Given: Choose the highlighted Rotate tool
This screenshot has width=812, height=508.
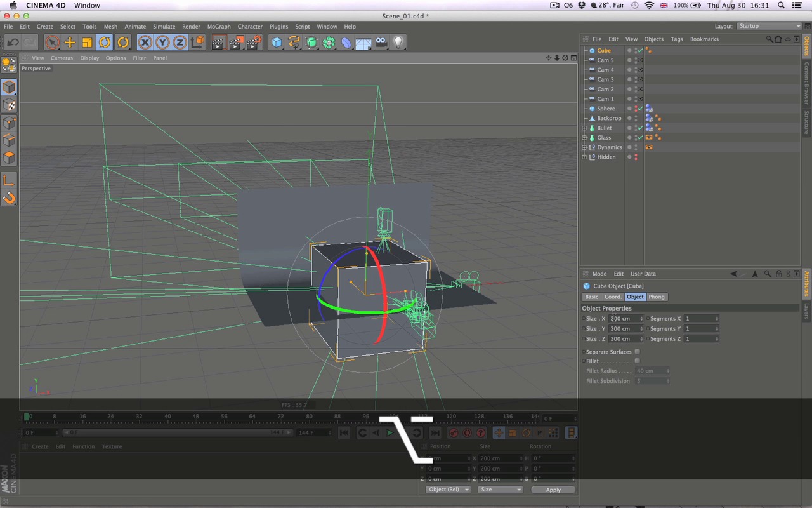Looking at the screenshot, I should tap(105, 43).
